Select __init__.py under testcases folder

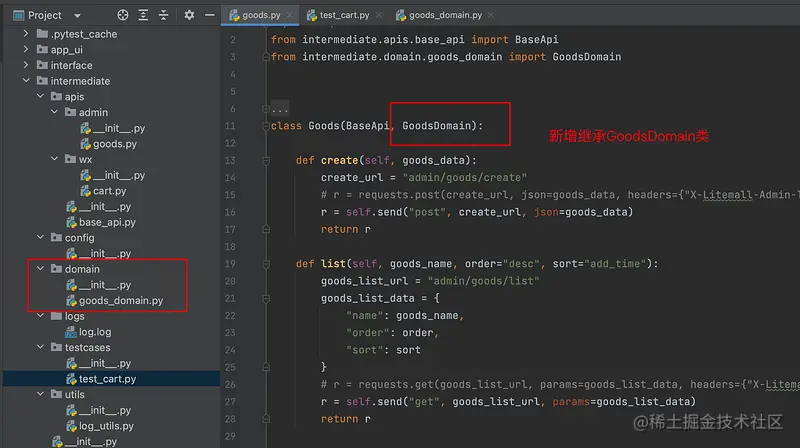point(104,363)
